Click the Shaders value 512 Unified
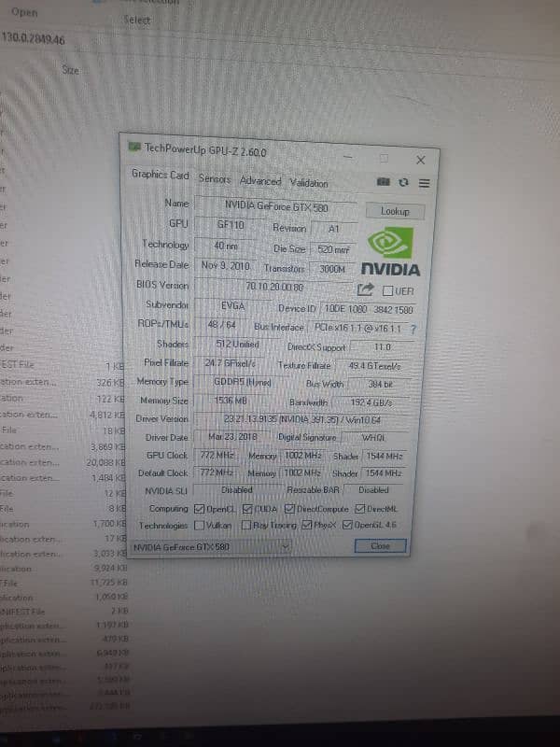Viewport: 560px width, 747px height. coord(237,344)
